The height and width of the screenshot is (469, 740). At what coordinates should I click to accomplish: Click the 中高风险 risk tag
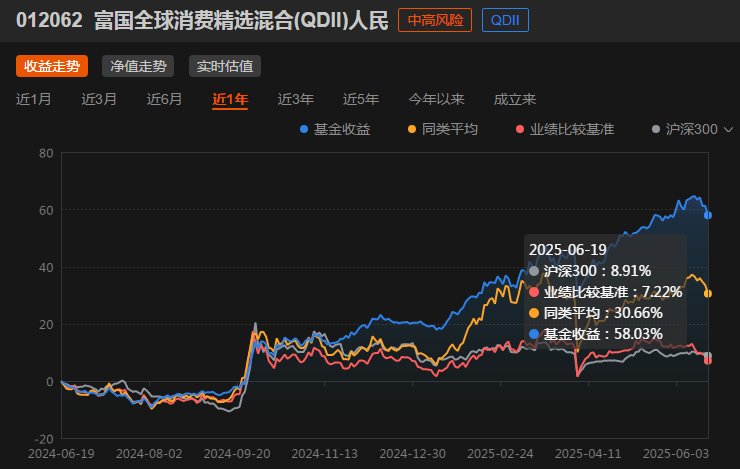click(x=435, y=20)
